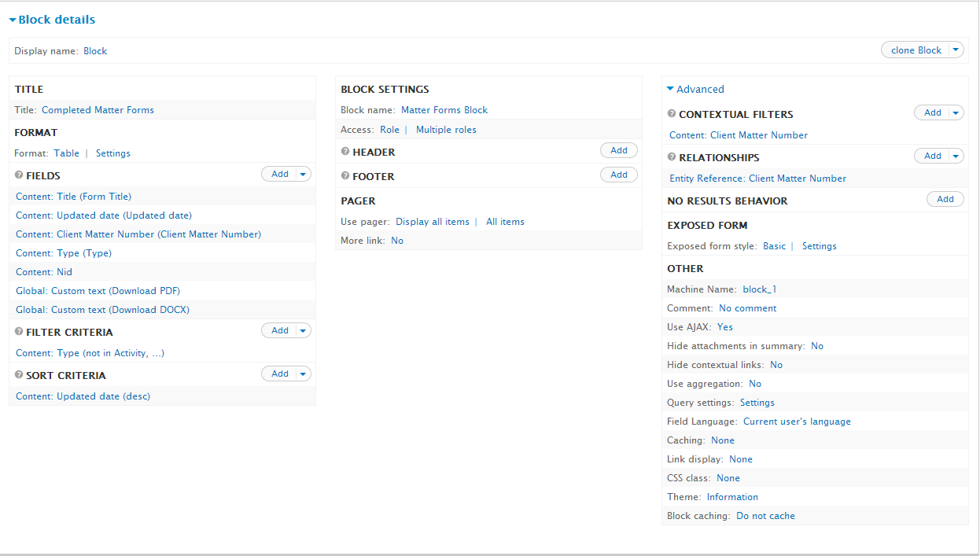The image size is (980, 556).
Task: Edit the CSS class None setting
Action: click(728, 478)
